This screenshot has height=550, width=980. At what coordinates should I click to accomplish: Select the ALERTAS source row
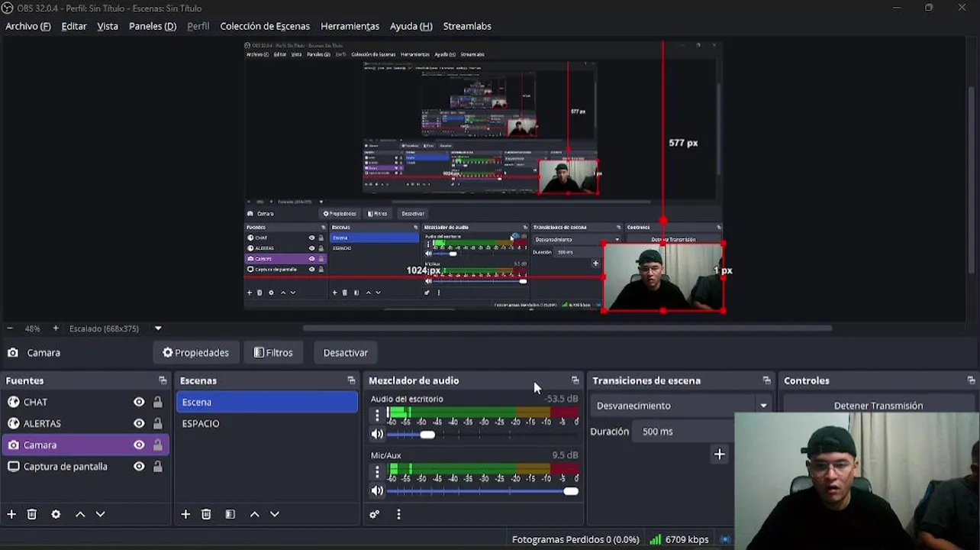[x=85, y=423]
